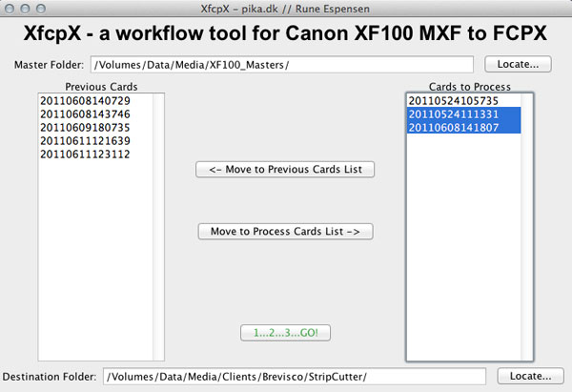Viewport: 572px width, 392px height.
Task: Minimize the XfcpX window
Action: 25,9
